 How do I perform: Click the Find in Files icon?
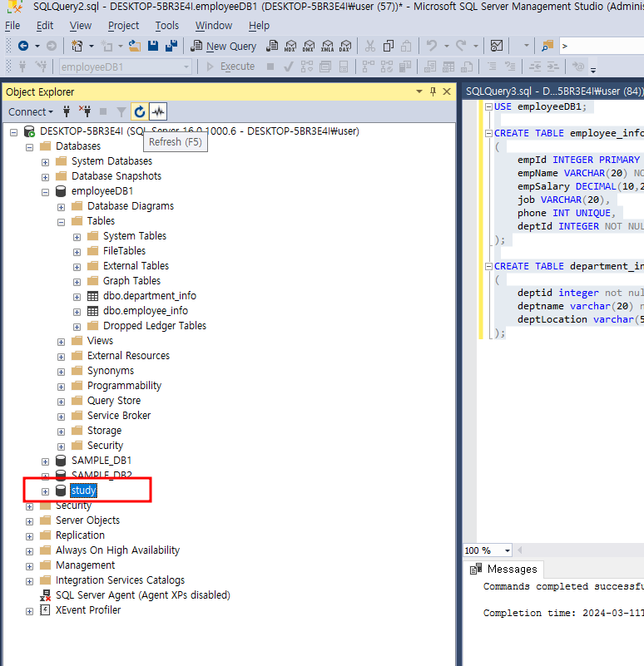[x=547, y=46]
